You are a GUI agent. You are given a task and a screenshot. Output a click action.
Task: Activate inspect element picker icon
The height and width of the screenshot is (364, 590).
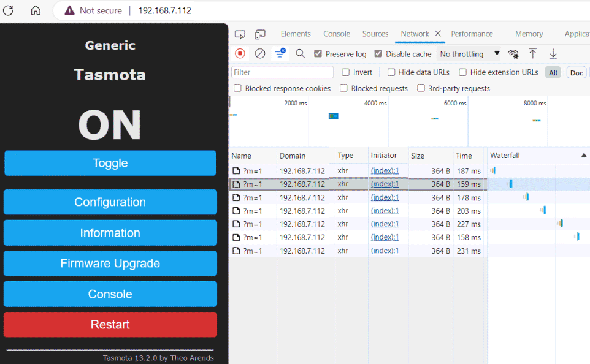(x=240, y=34)
